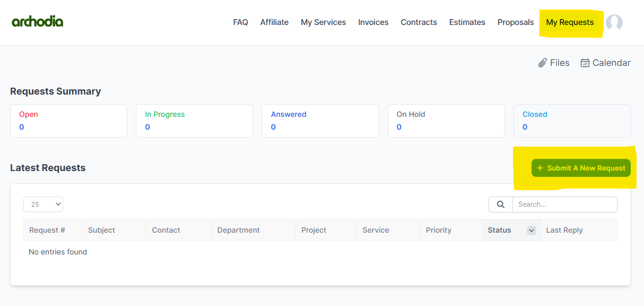Open the FAQ menu item
The width and height of the screenshot is (644, 306).
pyautogui.click(x=240, y=22)
